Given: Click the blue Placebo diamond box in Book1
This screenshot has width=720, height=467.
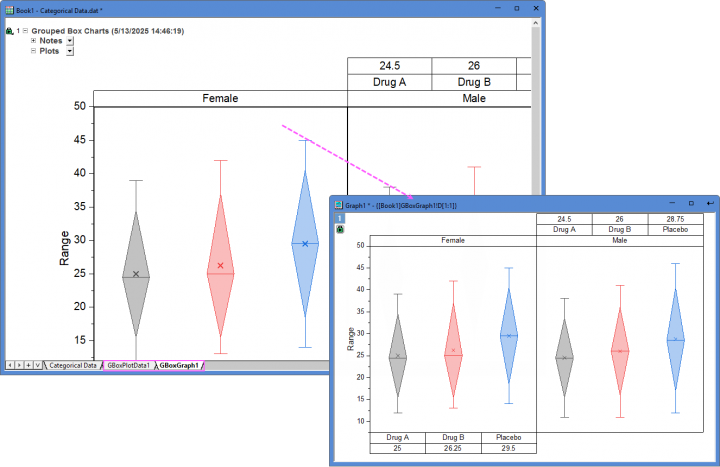Looking at the screenshot, I should point(305,243).
